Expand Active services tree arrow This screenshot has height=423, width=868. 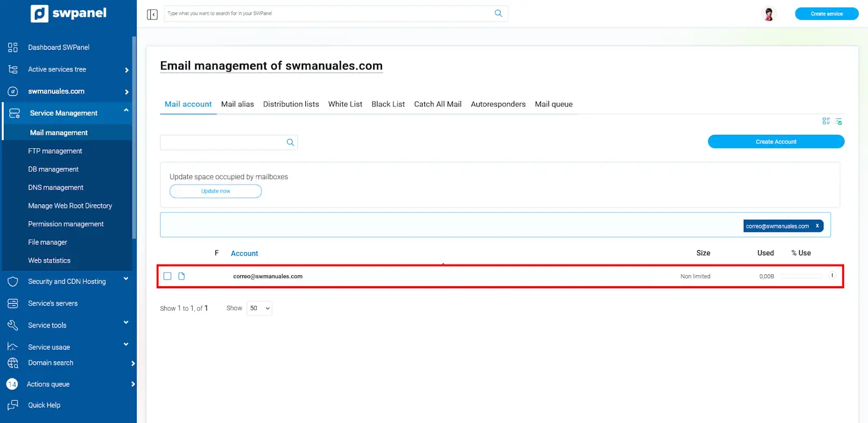tap(126, 70)
